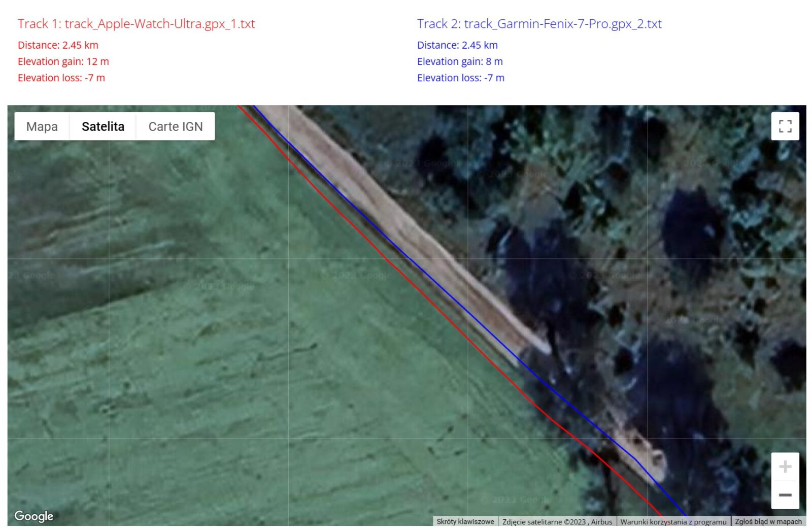Click Track 2 Elevation gain 8 m
Image resolution: width=812 pixels, height=532 pixels.
pyautogui.click(x=460, y=61)
